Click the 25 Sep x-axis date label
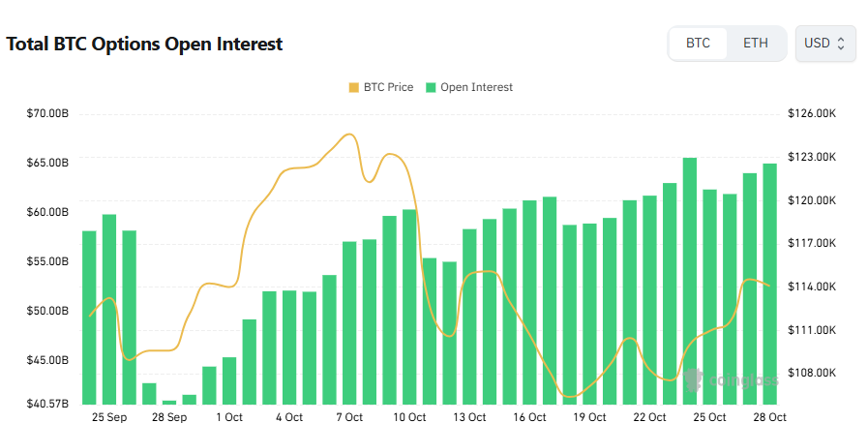Viewport: 868px width, 423px height. tap(109, 417)
